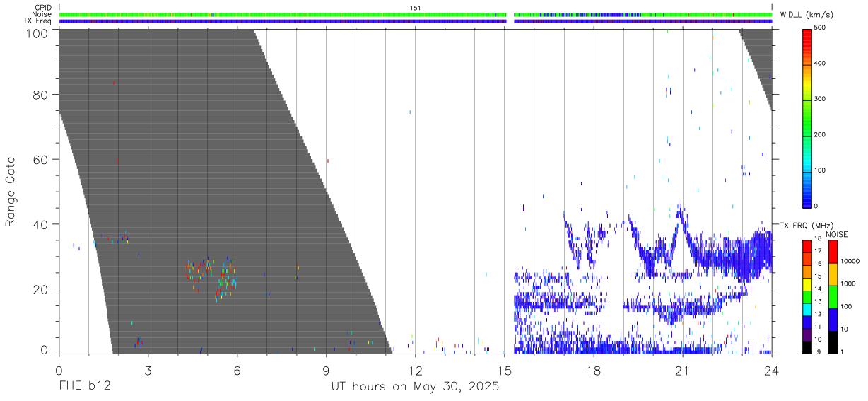868x401 pixels.
Task: Click the 10000 noise legend label
Action: 850,262
